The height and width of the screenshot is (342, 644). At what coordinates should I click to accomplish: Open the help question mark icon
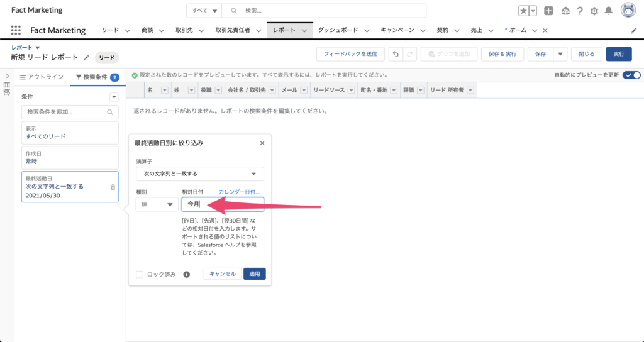tap(580, 11)
